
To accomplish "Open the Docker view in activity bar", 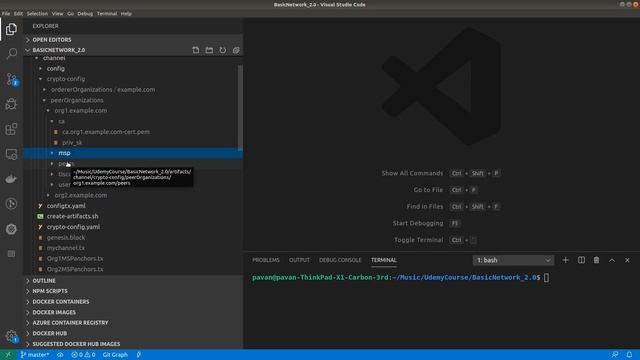I will point(11,179).
